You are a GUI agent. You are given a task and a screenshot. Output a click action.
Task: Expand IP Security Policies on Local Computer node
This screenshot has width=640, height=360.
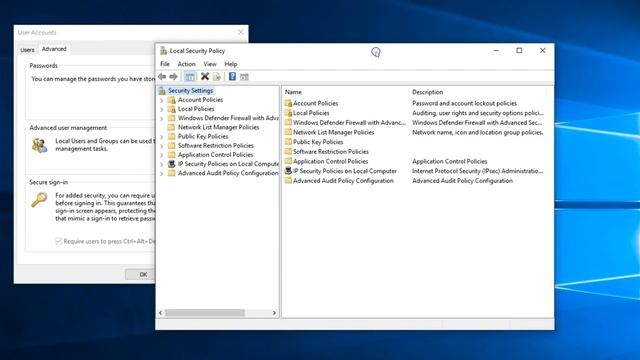[162, 164]
